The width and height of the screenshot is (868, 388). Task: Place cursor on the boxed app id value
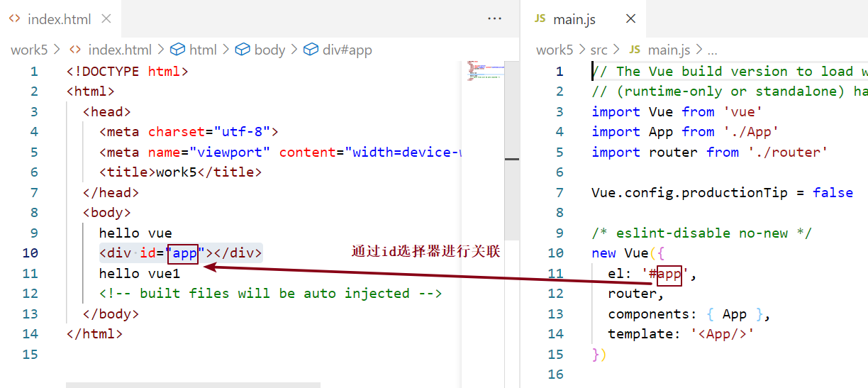184,253
